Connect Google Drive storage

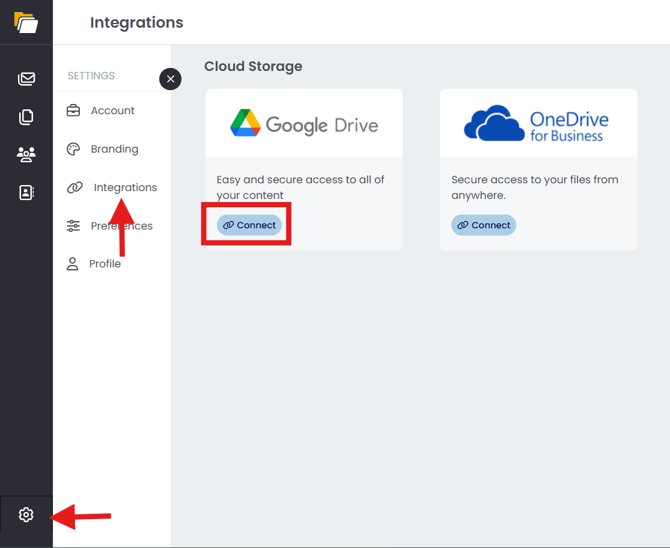coord(249,225)
